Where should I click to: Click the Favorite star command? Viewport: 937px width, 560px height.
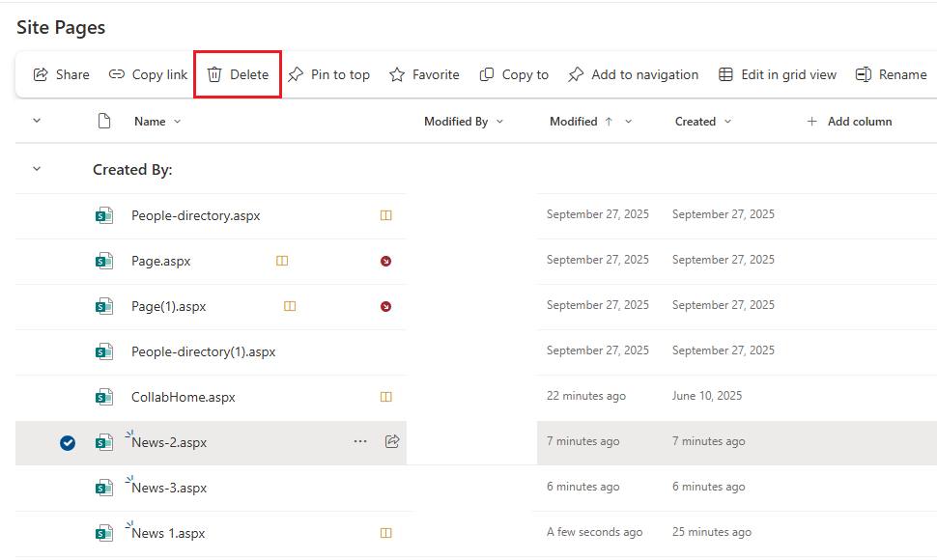(424, 74)
